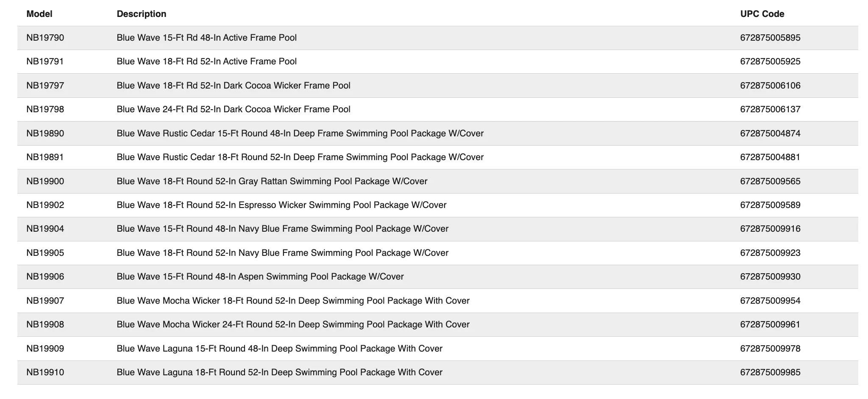Click UPC code 672875009565

pos(770,181)
